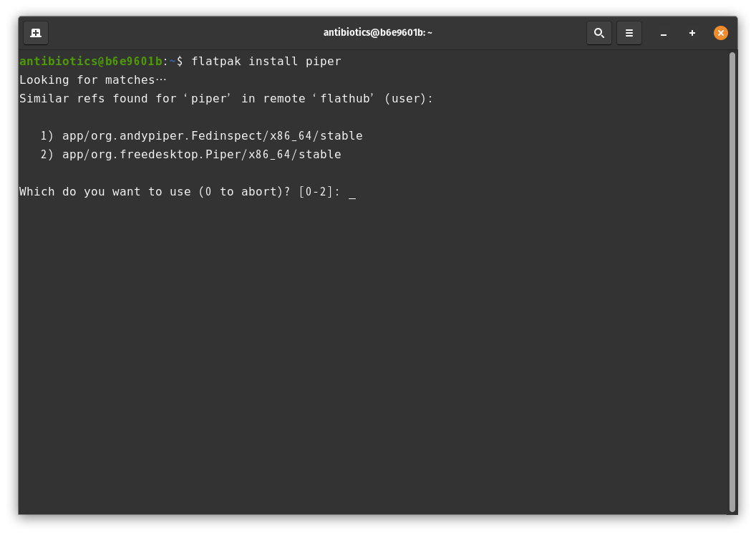Maximize the terminal using the plus icon
This screenshot has height=535, width=756.
point(692,33)
